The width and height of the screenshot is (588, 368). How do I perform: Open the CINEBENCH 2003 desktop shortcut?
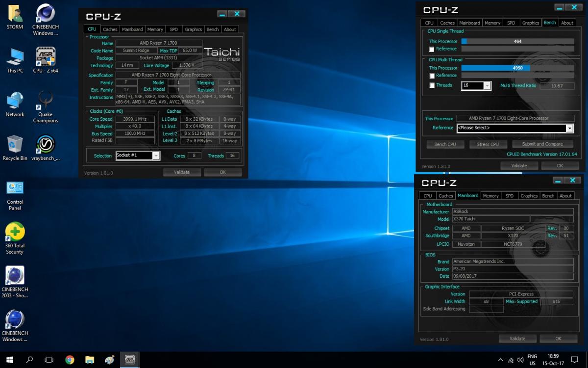click(15, 282)
